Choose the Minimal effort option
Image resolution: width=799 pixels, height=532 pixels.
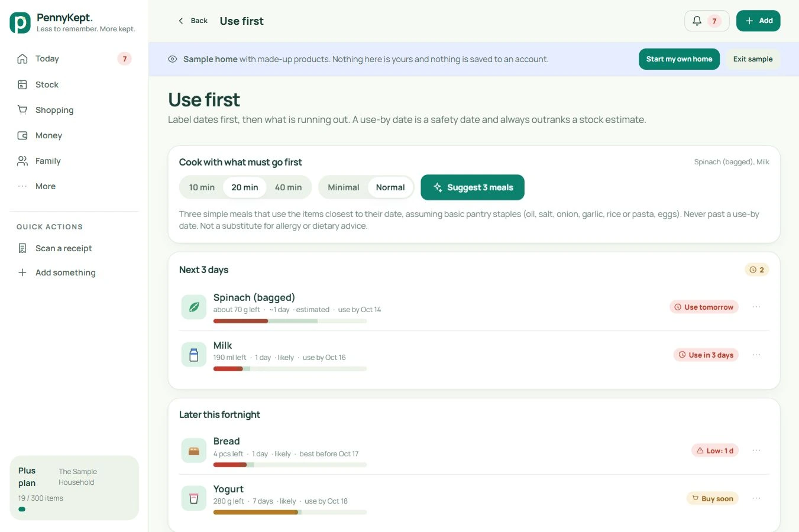tap(344, 187)
